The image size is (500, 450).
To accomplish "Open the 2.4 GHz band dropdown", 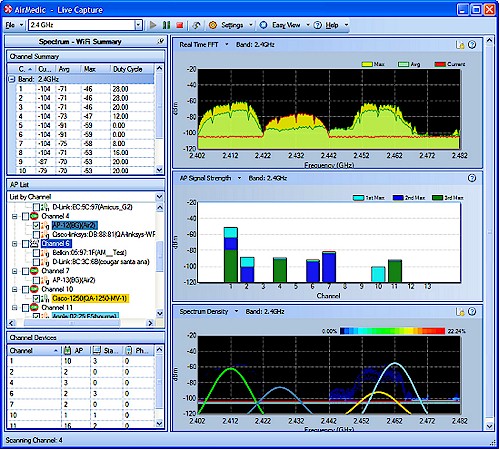I will [x=138, y=25].
